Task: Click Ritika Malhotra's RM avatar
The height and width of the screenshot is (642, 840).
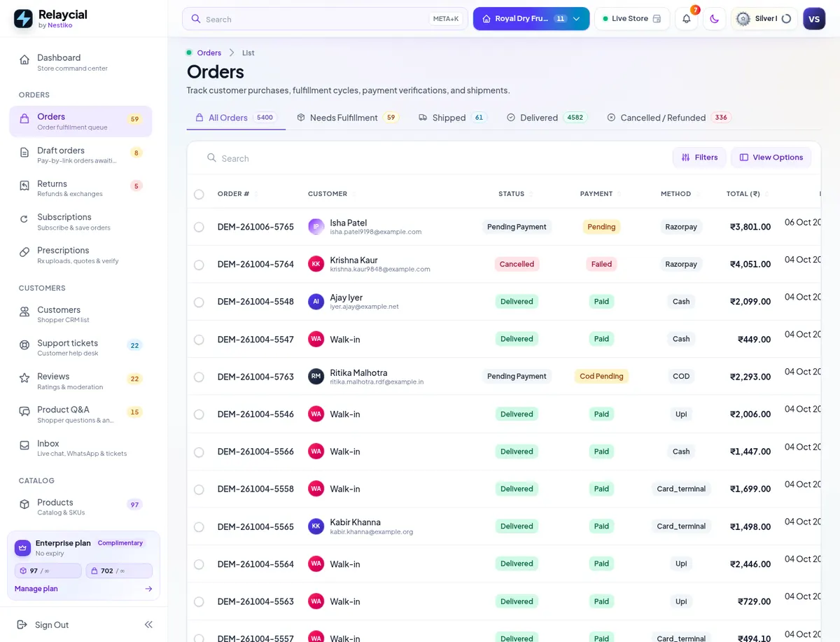Action: 316,377
